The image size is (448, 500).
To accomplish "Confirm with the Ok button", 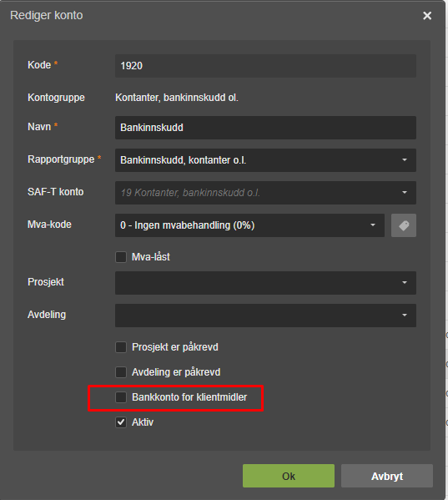I will point(289,476).
